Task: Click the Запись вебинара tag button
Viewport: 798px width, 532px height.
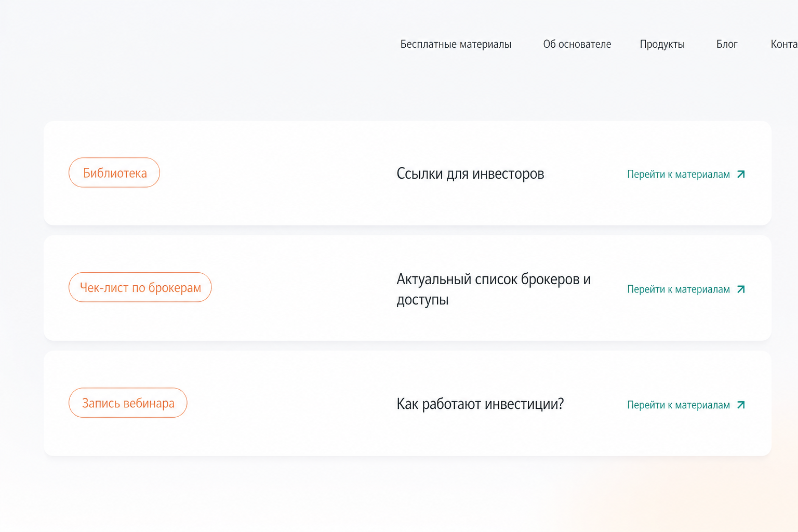Action: pyautogui.click(x=128, y=403)
